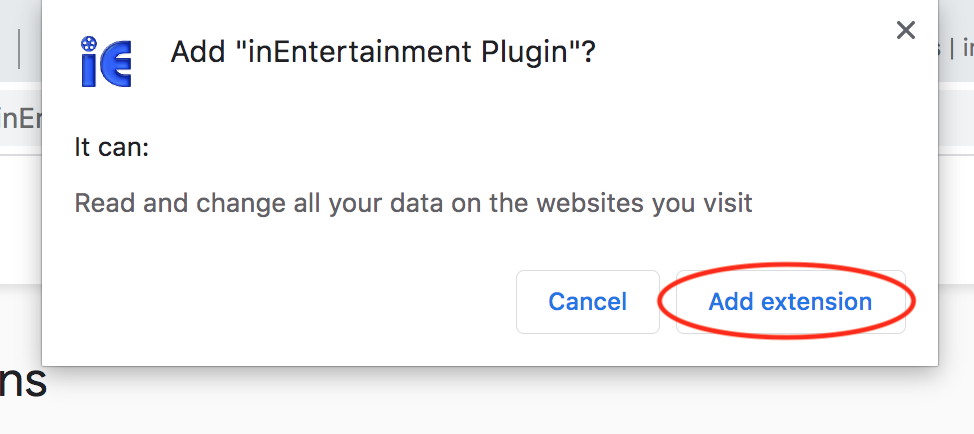Click the vertical toolbar divider at top left
This screenshot has width=974, height=434.
(19, 48)
